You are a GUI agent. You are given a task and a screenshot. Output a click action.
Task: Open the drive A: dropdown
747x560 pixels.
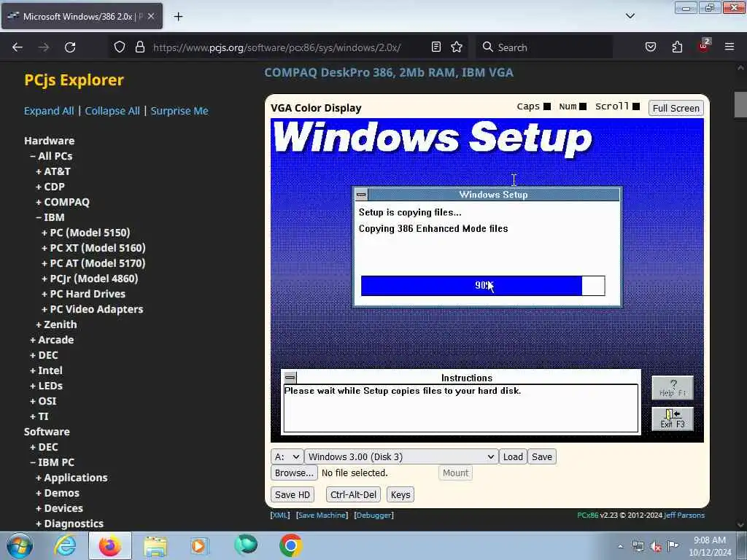(x=287, y=456)
